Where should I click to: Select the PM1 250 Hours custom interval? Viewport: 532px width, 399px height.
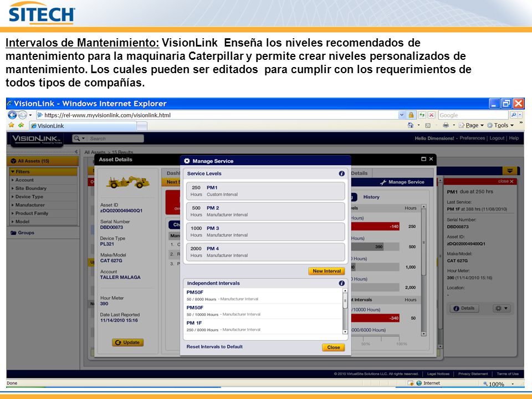point(265,191)
